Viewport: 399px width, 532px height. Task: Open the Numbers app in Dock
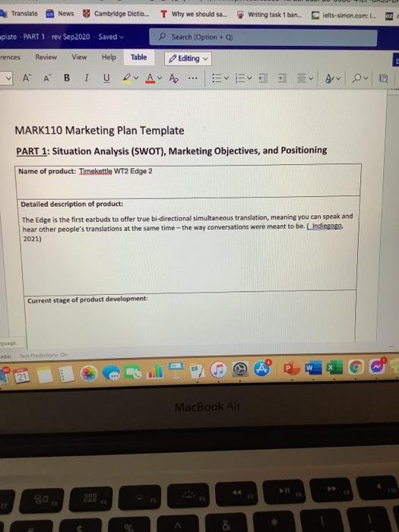coord(155,372)
